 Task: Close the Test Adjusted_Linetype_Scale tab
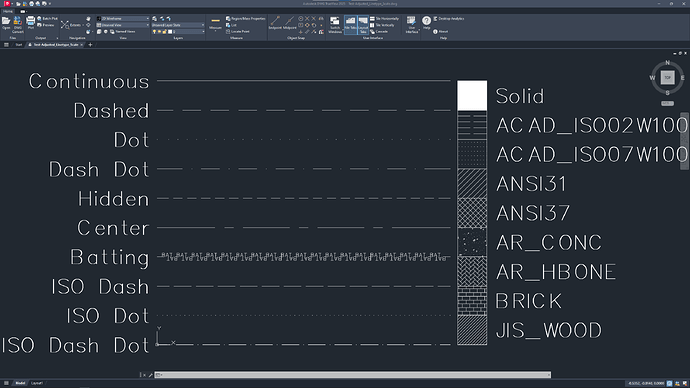[x=81, y=45]
